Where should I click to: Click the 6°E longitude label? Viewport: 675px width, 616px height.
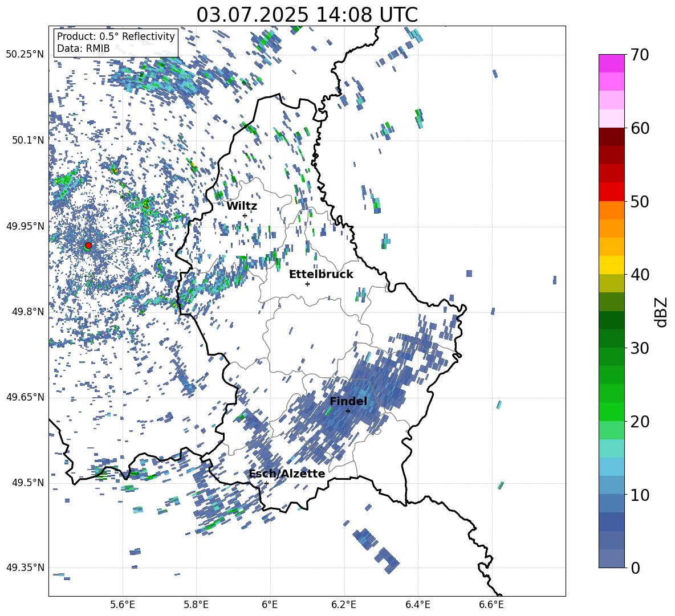click(270, 605)
